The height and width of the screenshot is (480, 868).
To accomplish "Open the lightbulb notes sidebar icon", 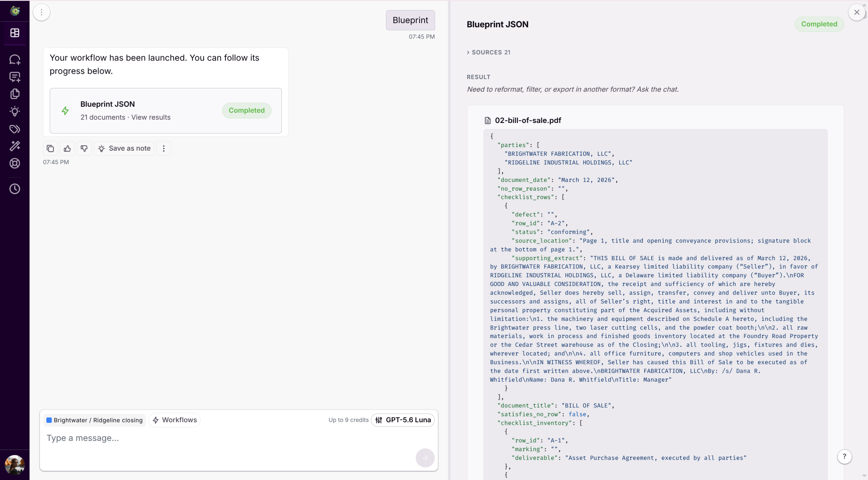I will pyautogui.click(x=15, y=111).
